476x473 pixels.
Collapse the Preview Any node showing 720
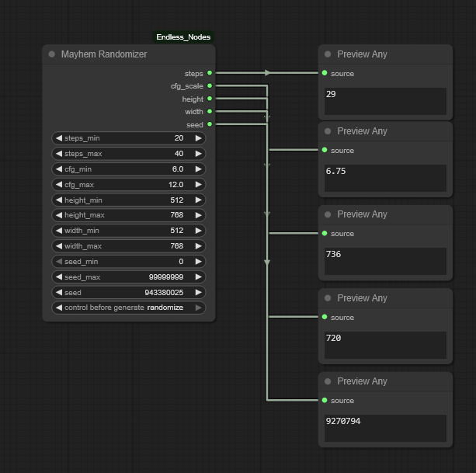tap(328, 299)
